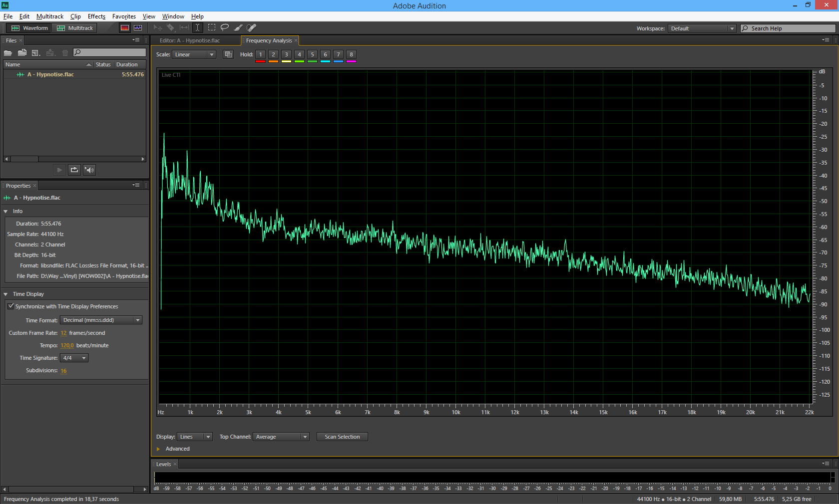This screenshot has height=504, width=839.
Task: Click the Scan Selection button
Action: pyautogui.click(x=342, y=437)
